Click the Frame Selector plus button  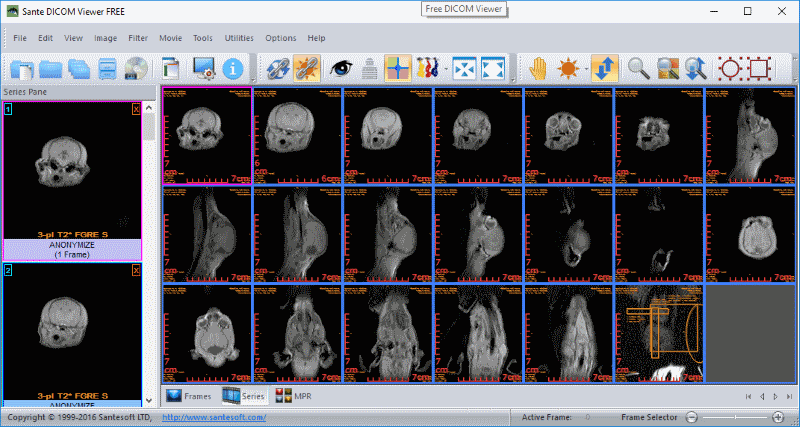(x=778, y=417)
